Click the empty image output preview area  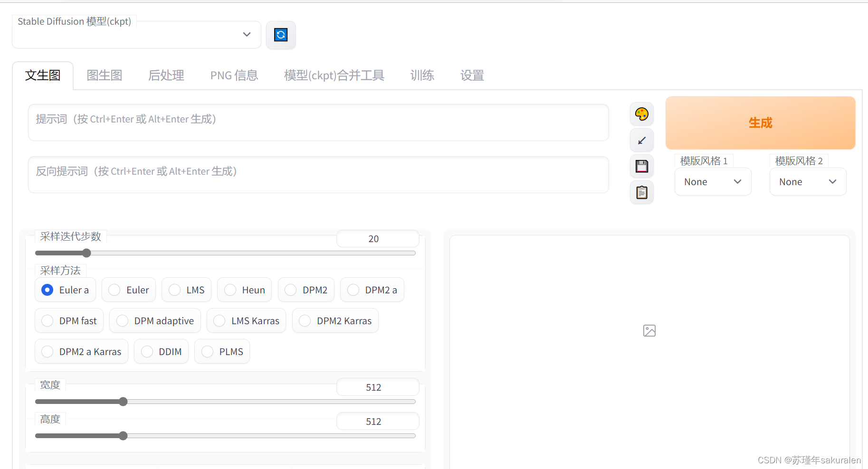click(649, 352)
